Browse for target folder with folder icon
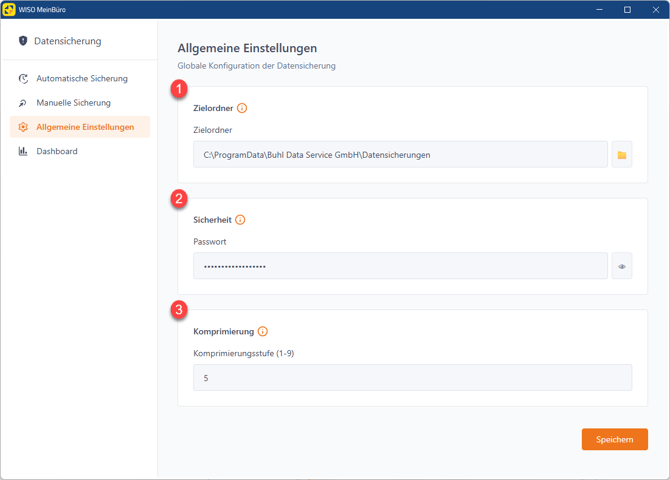Screen dimensions: 670x480 (622, 155)
